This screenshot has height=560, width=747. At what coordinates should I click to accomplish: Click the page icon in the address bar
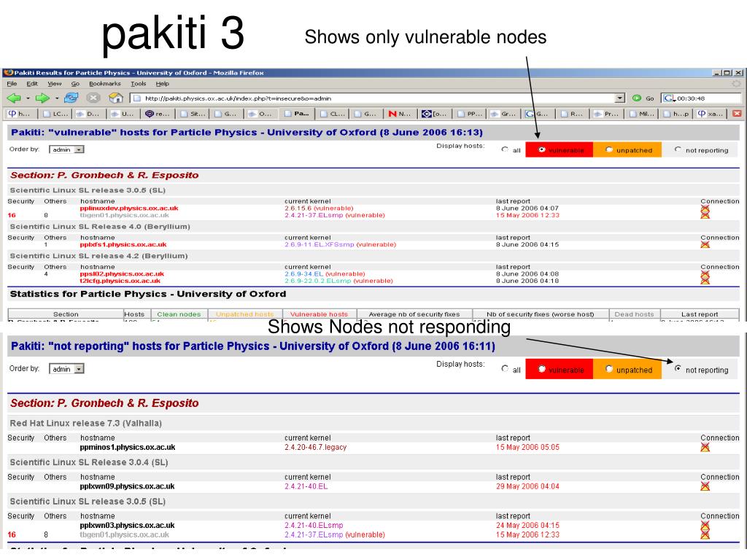136,98
